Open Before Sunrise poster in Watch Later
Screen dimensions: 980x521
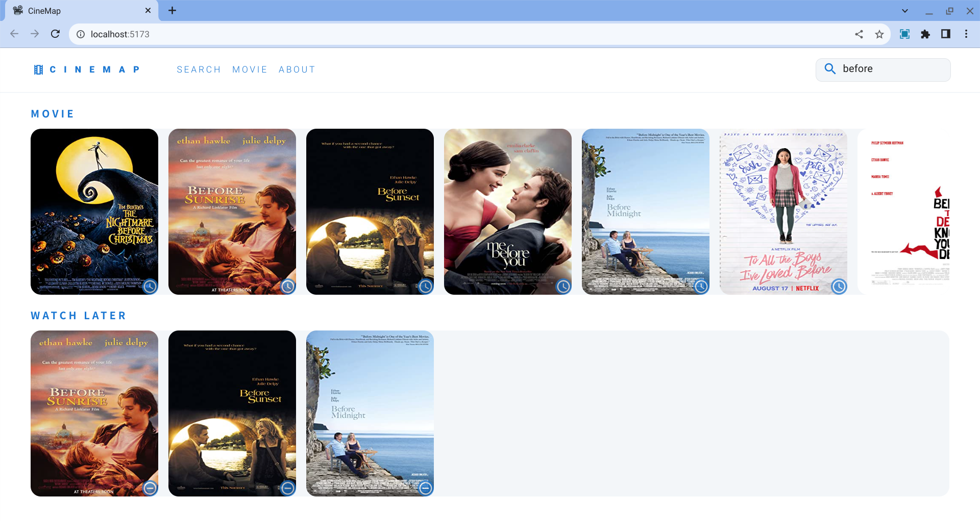coord(94,413)
